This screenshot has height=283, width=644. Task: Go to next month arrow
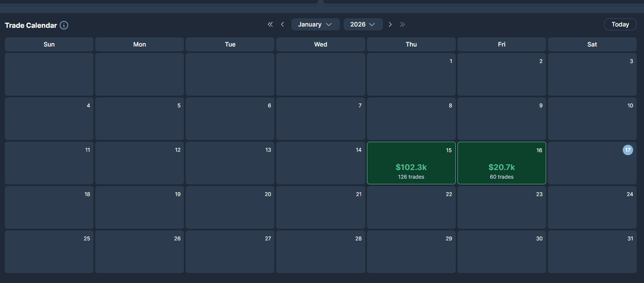[390, 25]
